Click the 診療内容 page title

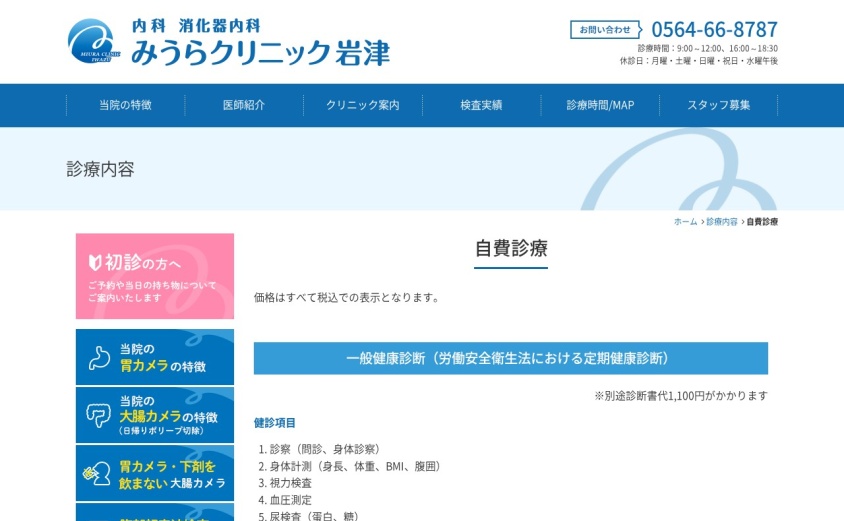tap(100, 169)
